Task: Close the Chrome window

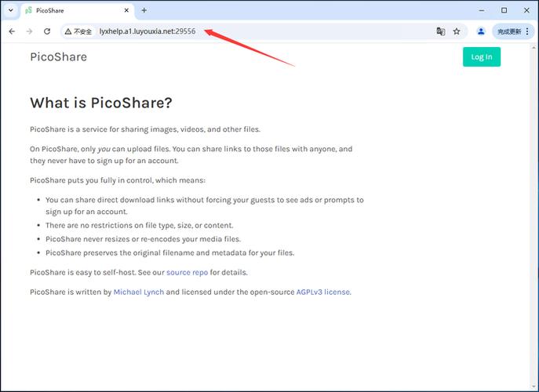Action: pyautogui.click(x=526, y=10)
